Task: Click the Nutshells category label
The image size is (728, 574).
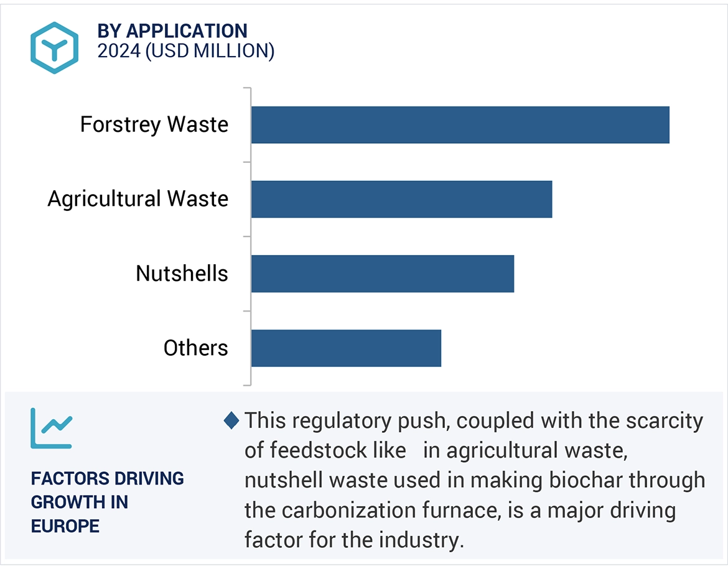Action: 182,274
